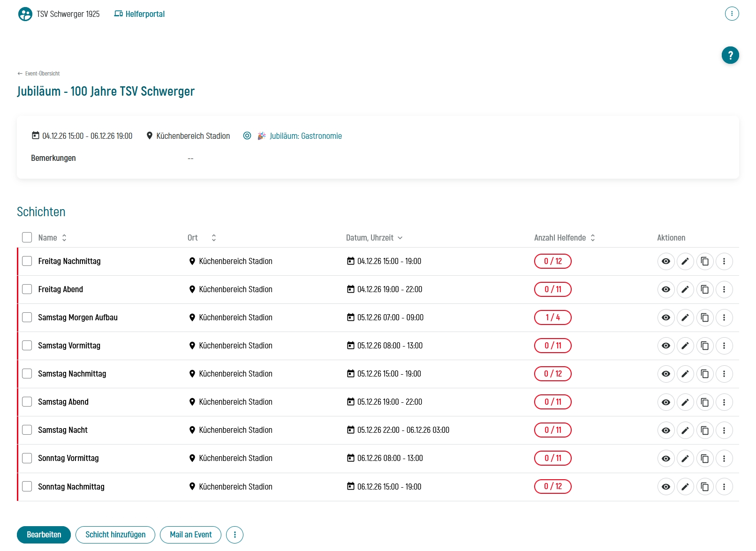Edit the Samstag Nacht shift
Screen dimensions: 756x551
685,430
